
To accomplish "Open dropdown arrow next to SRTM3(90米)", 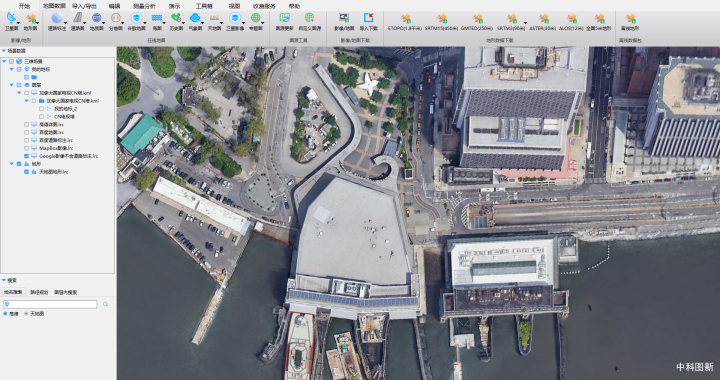I will (x=525, y=22).
